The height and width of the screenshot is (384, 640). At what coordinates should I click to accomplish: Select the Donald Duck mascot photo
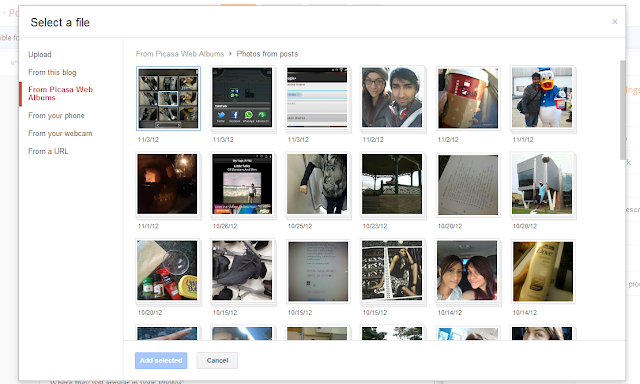click(542, 98)
